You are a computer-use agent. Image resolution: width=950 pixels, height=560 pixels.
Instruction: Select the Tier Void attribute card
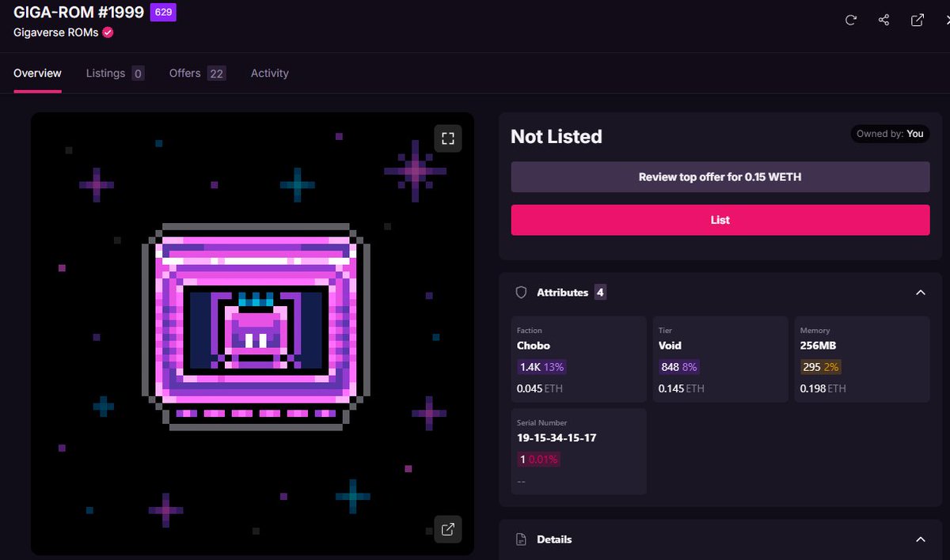pyautogui.click(x=720, y=359)
